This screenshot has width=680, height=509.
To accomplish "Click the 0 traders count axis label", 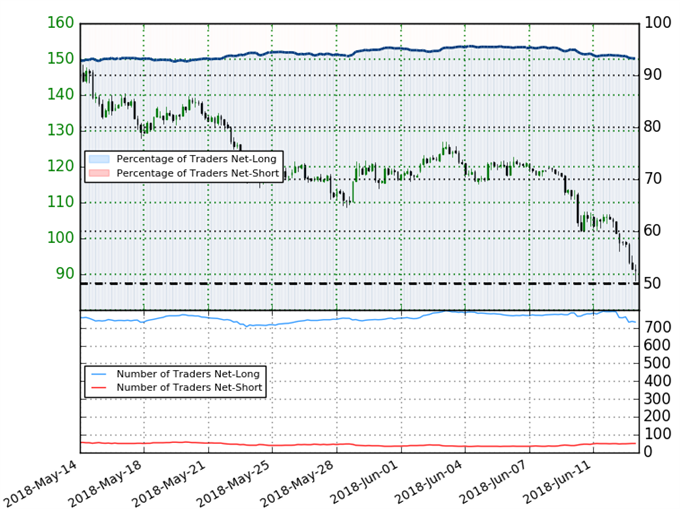I will [x=648, y=452].
